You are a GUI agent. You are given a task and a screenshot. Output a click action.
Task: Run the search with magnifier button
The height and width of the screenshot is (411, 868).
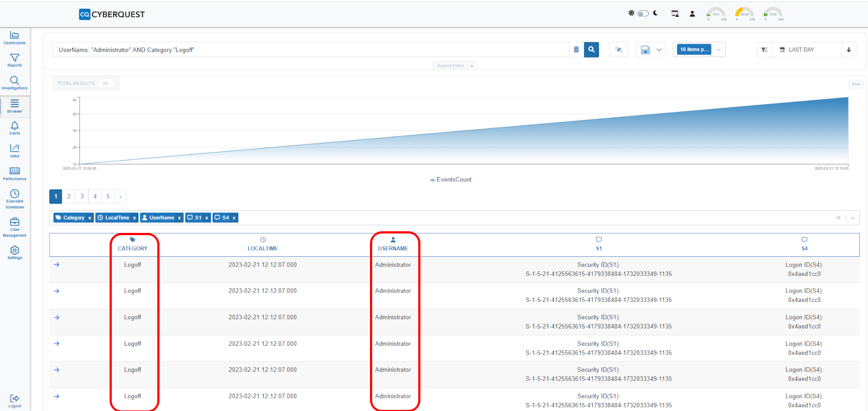(591, 49)
